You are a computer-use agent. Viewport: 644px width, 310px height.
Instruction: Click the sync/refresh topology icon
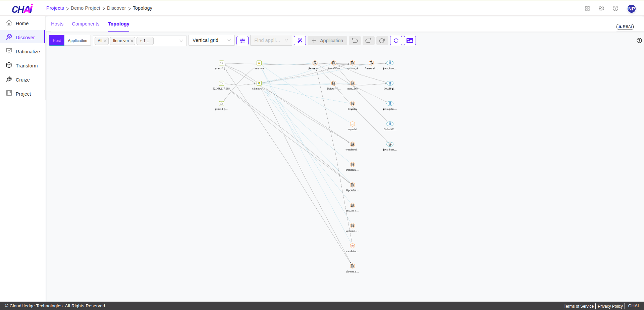pos(396,40)
